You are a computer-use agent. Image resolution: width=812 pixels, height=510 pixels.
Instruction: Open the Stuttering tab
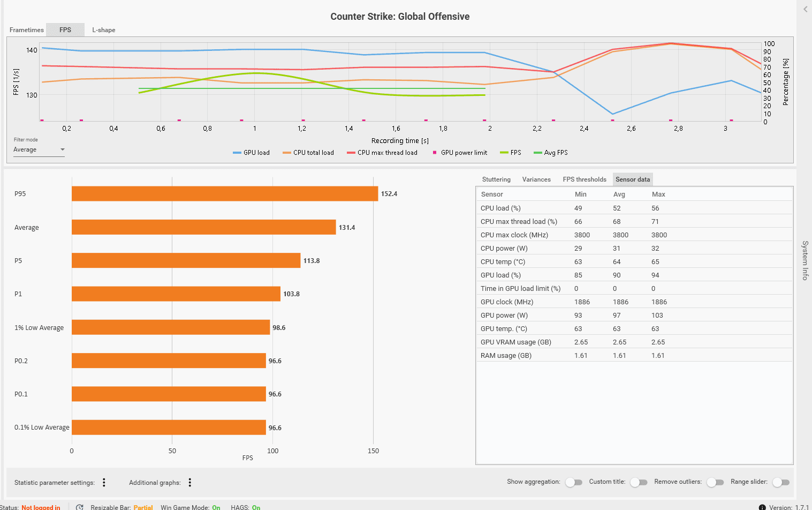496,179
